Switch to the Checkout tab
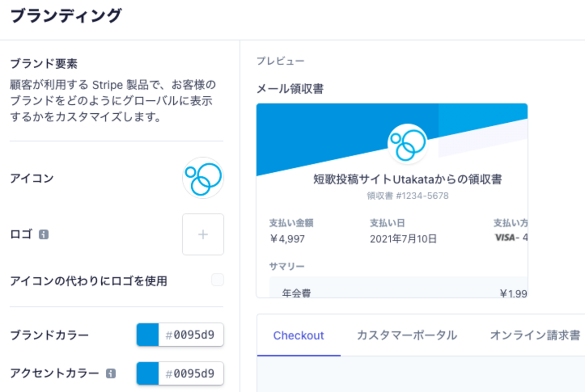 coord(298,335)
